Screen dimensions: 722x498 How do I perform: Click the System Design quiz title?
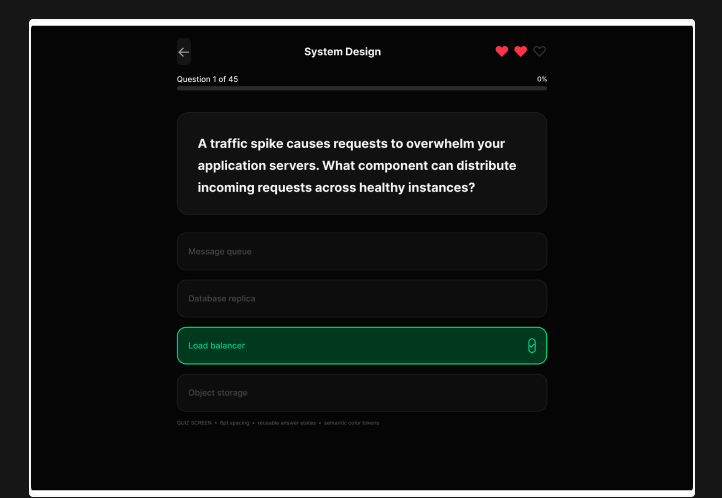coord(343,52)
